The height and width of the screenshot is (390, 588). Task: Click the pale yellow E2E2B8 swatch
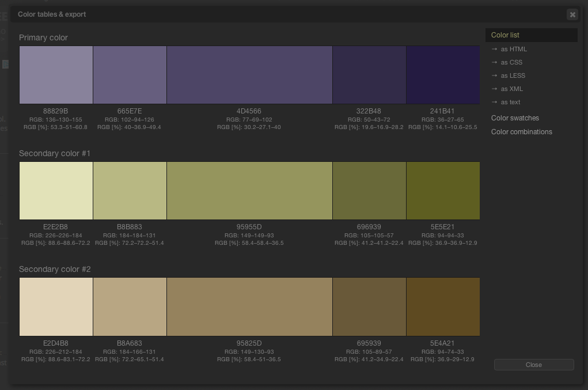[x=56, y=191]
